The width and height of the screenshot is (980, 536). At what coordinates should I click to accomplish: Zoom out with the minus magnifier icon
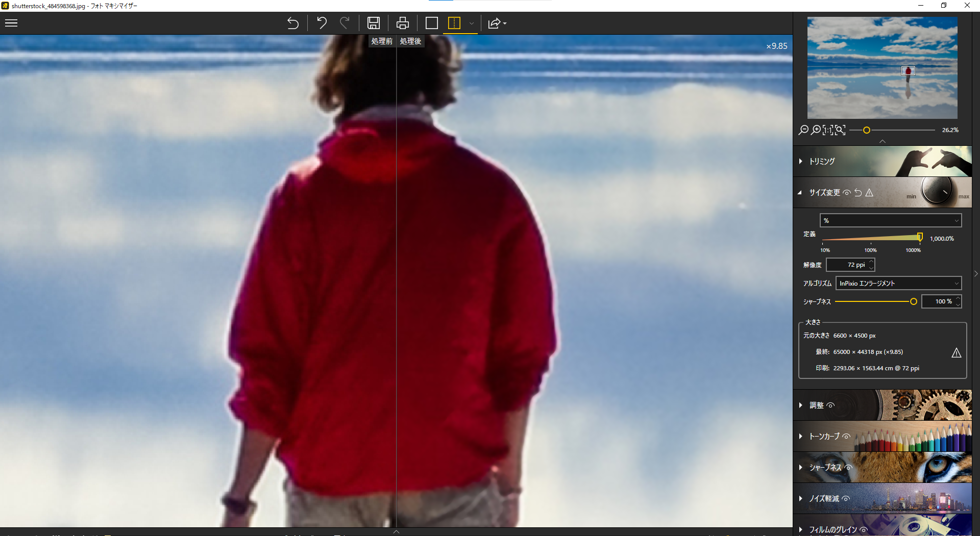coord(803,130)
